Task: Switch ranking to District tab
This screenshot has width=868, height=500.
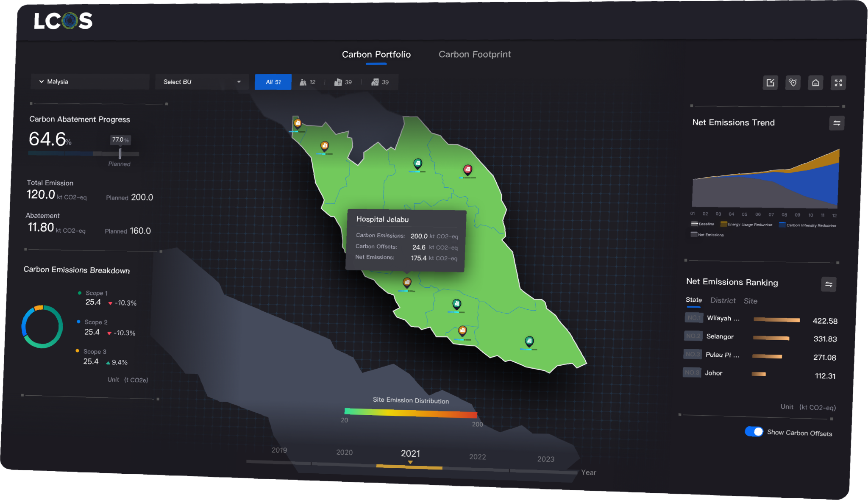Action: point(723,300)
